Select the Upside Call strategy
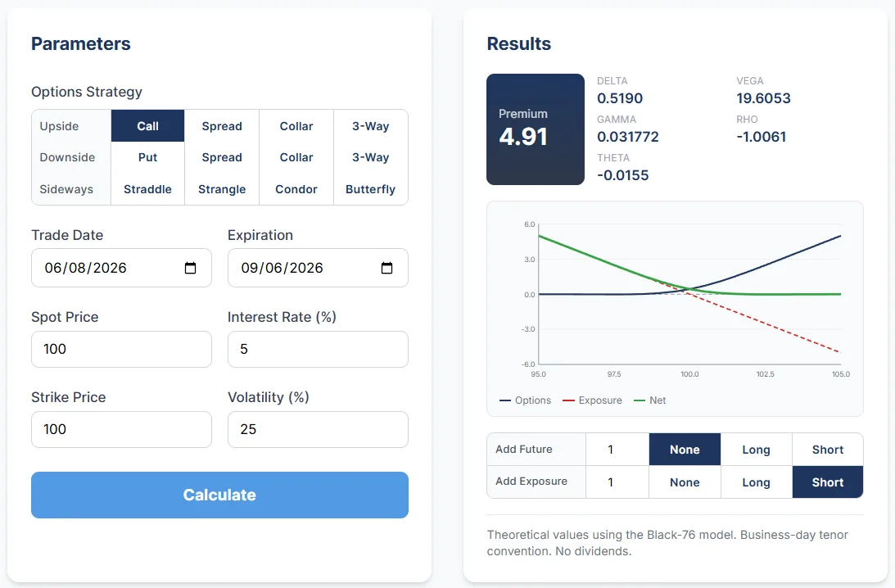The image size is (895, 588). point(148,126)
